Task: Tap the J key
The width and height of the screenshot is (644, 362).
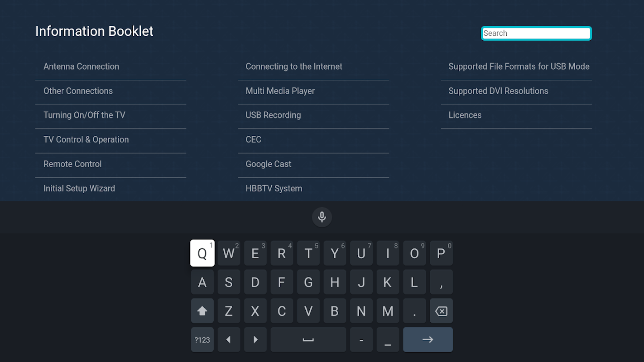Action: tap(361, 282)
